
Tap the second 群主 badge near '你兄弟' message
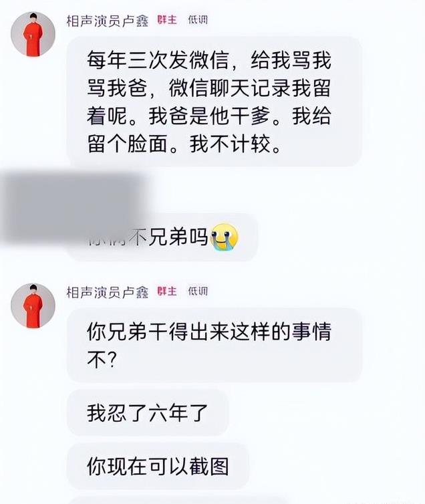click(167, 291)
